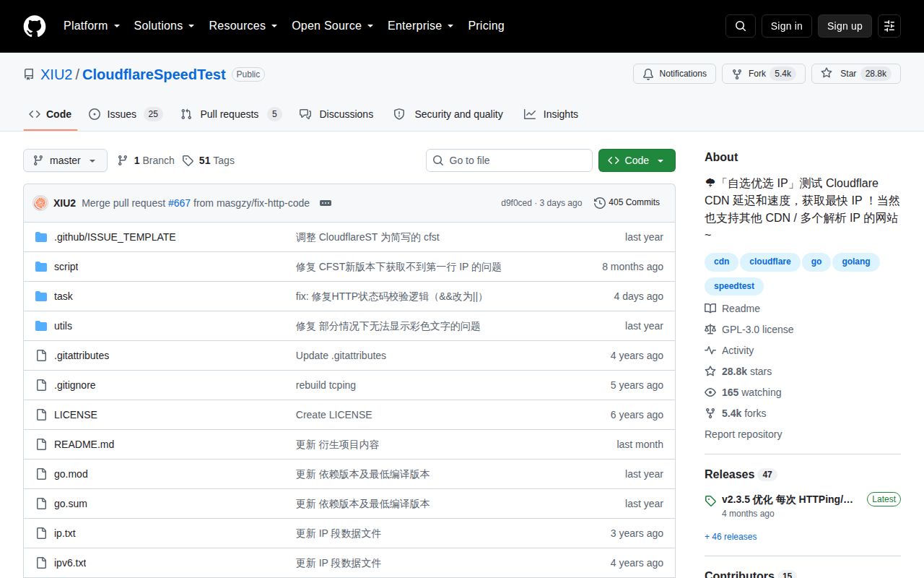The width and height of the screenshot is (924, 578).
Task: Open pull request #667 link
Action: [x=179, y=203]
